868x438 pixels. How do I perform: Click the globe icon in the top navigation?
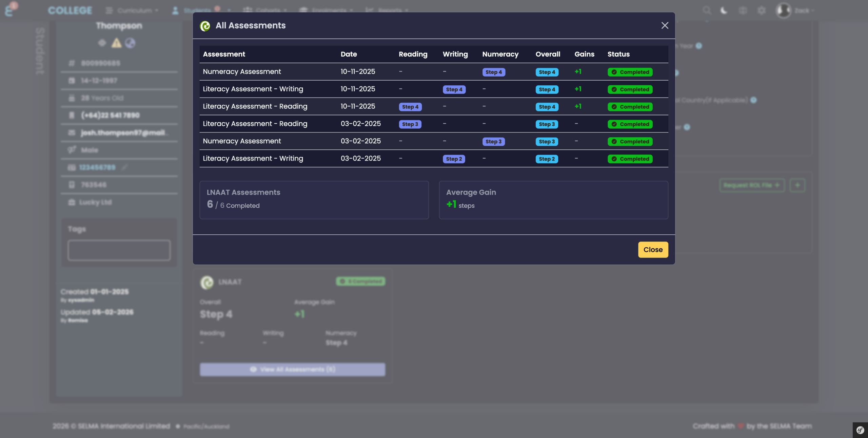pos(743,10)
